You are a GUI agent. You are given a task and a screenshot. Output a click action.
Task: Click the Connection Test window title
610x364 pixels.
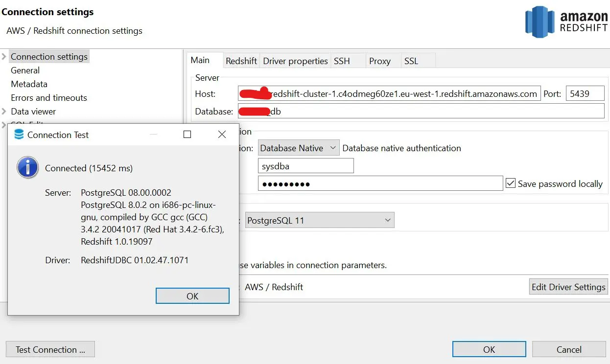(x=58, y=135)
